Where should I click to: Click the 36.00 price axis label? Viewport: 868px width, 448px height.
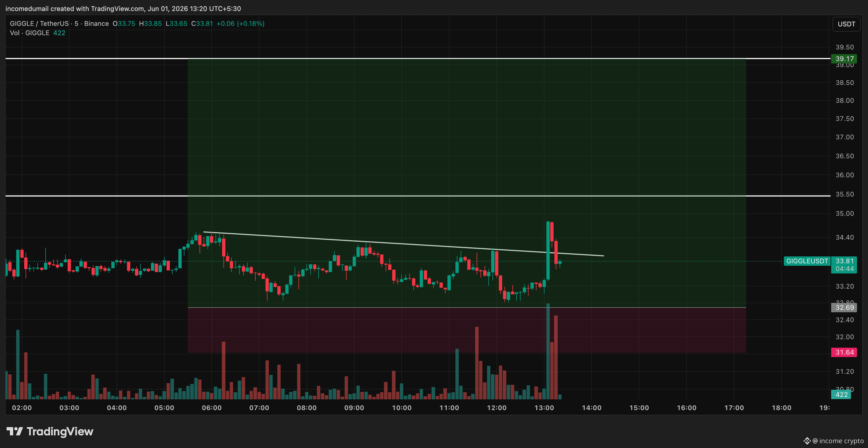[844, 175]
